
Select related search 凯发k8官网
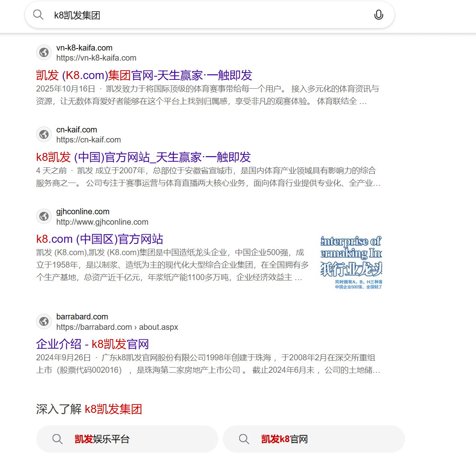pyautogui.click(x=313, y=439)
